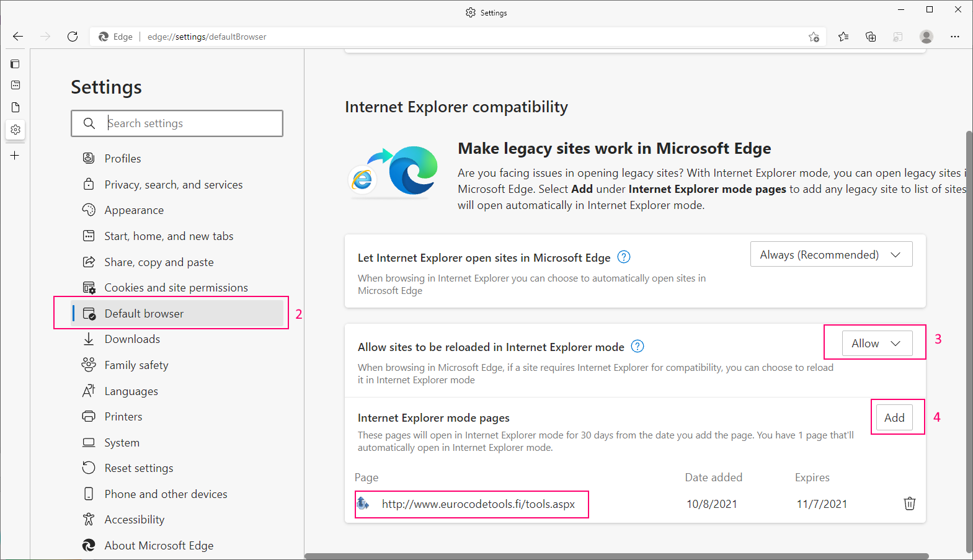Open Cookies and site permissions
Viewport: 973px width, 560px height.
click(x=177, y=288)
